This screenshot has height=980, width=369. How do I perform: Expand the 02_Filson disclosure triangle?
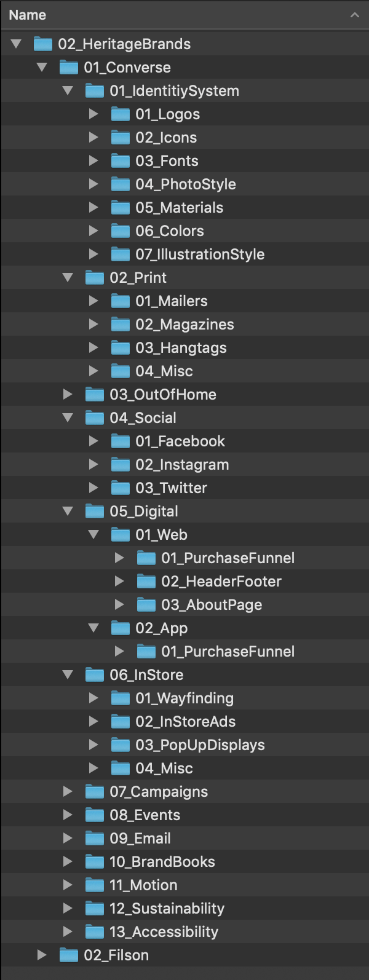click(x=42, y=955)
